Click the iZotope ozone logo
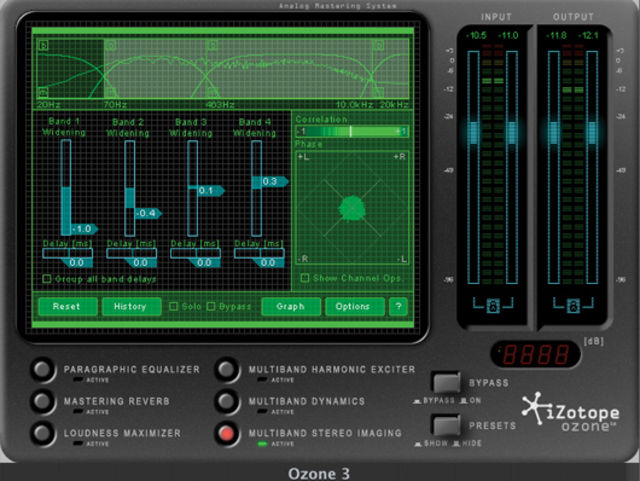 click(570, 412)
